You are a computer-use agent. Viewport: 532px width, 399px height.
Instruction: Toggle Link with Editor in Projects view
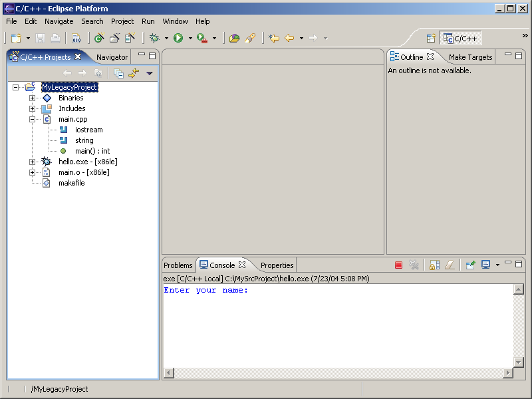point(133,73)
